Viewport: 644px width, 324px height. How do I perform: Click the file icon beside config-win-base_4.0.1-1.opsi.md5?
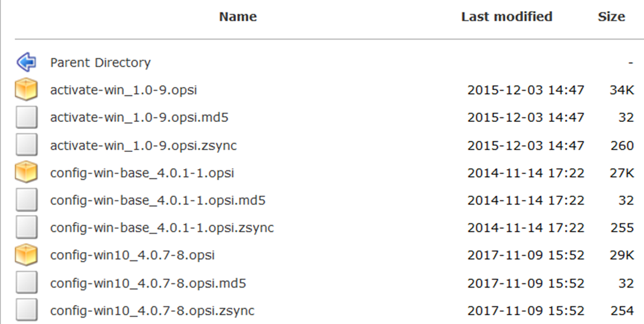click(26, 200)
